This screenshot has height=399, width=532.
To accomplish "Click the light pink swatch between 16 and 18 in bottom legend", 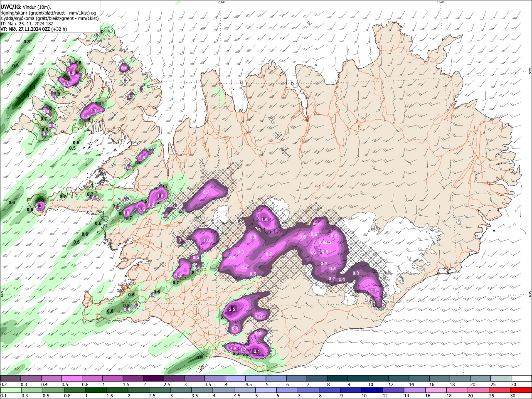I will coord(435,390).
